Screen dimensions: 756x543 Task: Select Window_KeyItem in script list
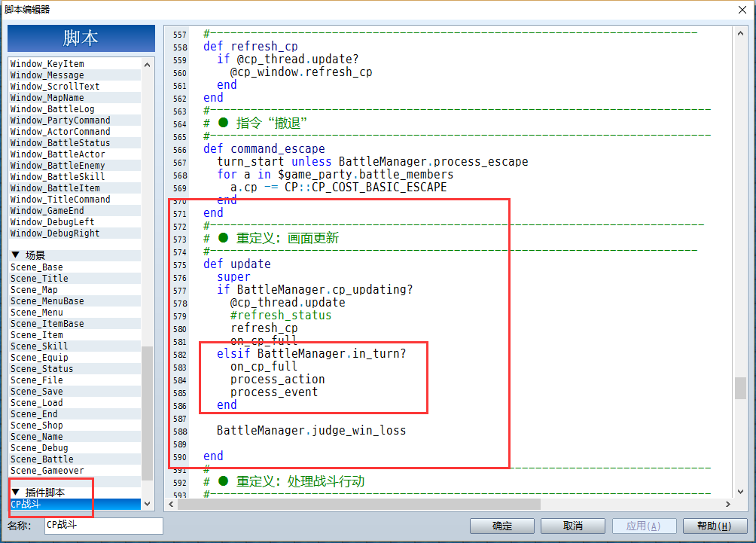75,64
